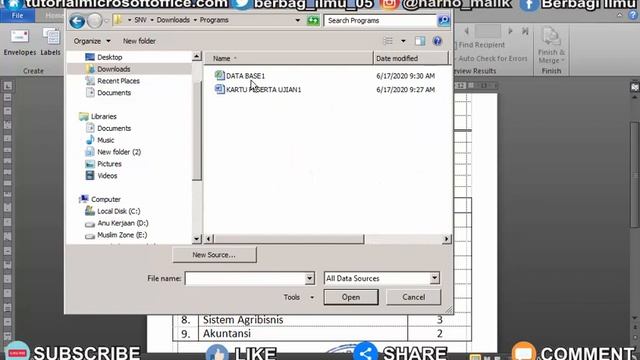Select Computer in the navigation pane
This screenshot has height=360, width=640.
(x=100, y=199)
